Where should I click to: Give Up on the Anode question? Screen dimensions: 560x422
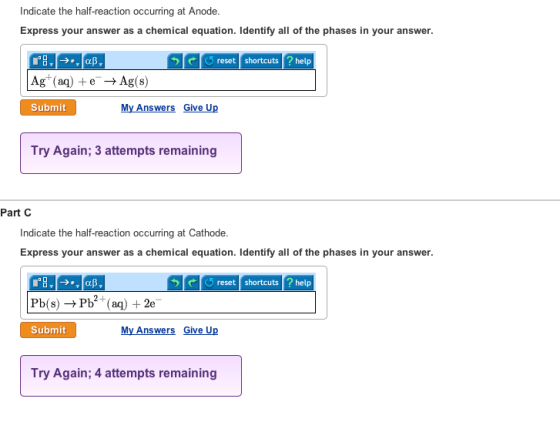point(201,108)
